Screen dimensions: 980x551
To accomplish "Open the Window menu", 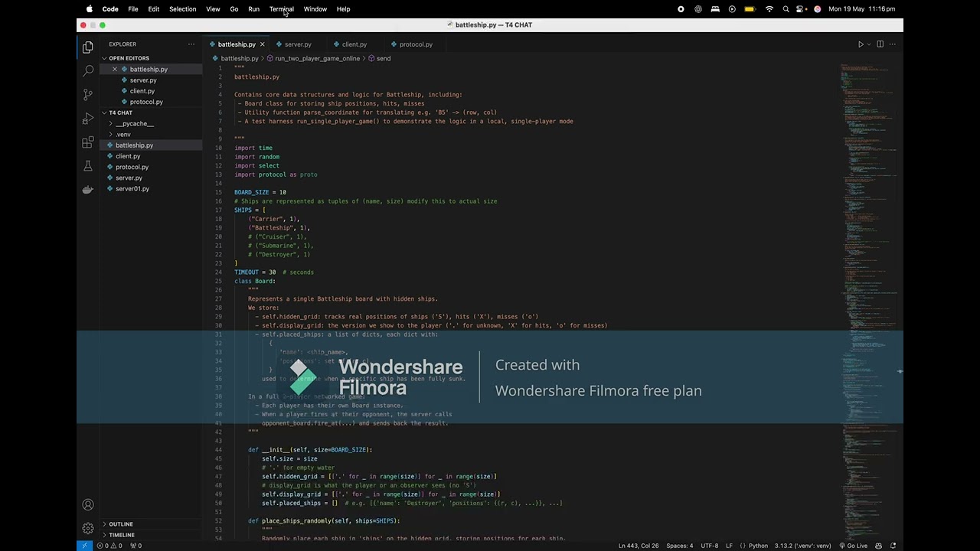I will (315, 9).
